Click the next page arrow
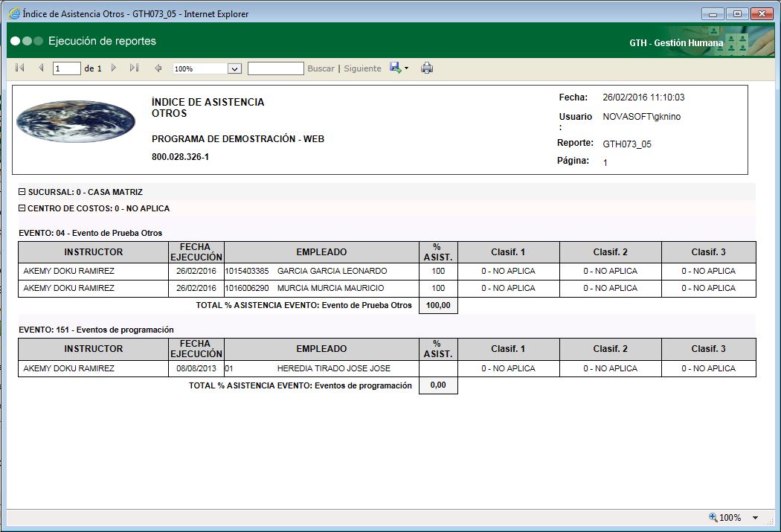781x532 pixels. (x=114, y=68)
